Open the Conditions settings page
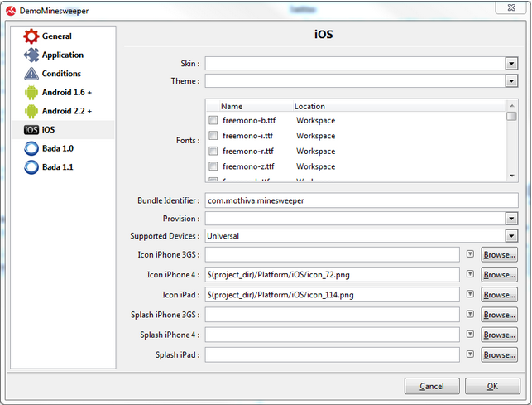 [61, 74]
